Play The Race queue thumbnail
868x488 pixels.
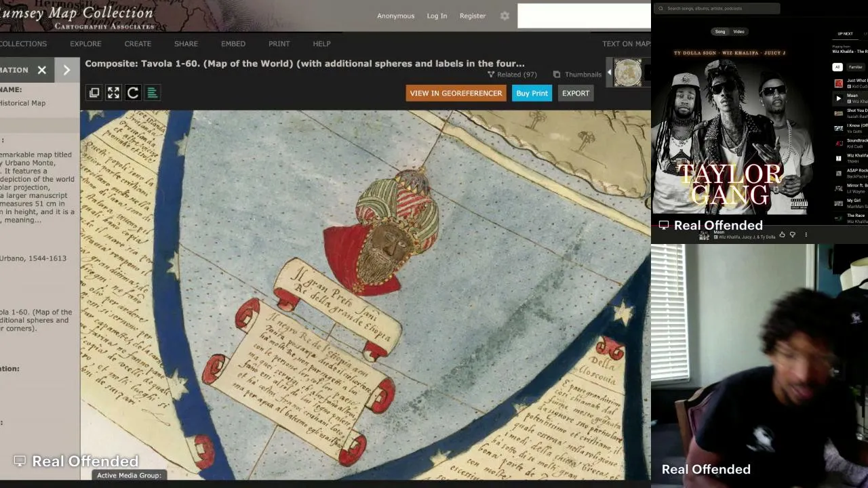839,218
